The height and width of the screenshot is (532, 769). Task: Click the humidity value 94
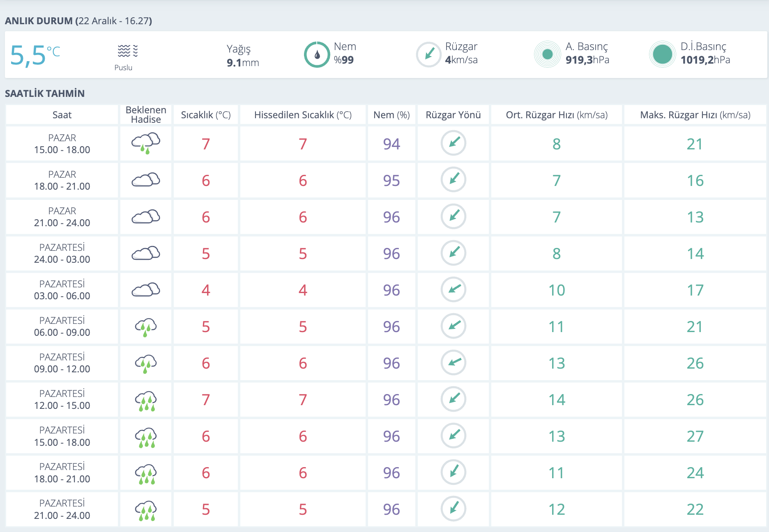391,144
